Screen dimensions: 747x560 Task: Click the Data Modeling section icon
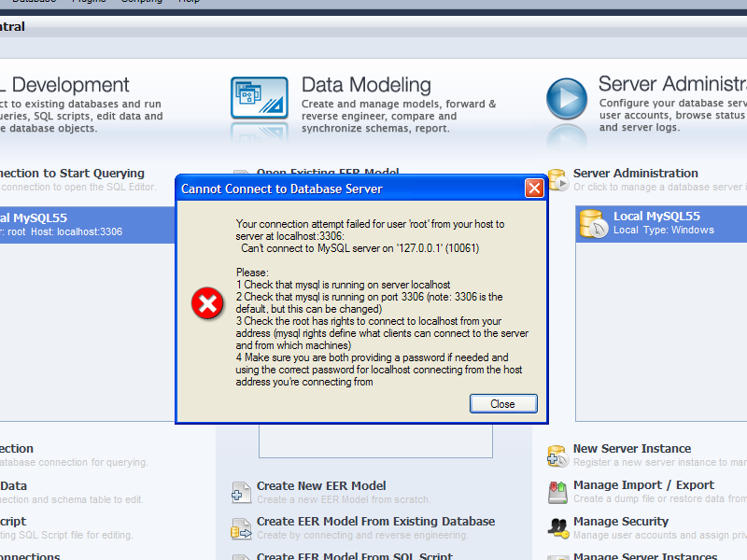[260, 98]
